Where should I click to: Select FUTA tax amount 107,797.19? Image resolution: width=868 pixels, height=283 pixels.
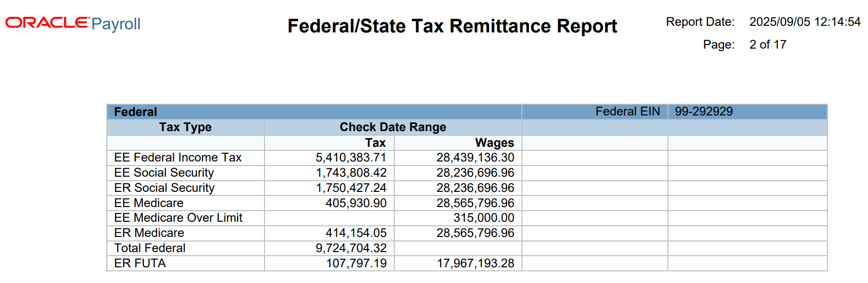click(356, 263)
